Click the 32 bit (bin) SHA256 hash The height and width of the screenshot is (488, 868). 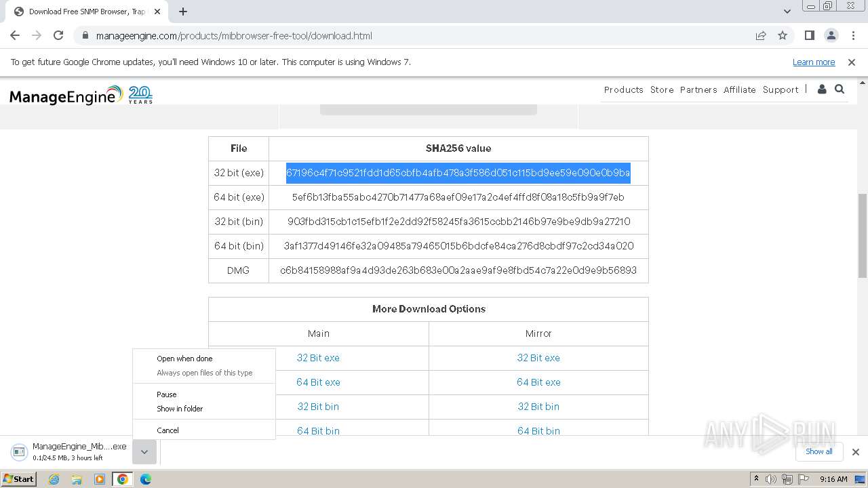(x=458, y=222)
